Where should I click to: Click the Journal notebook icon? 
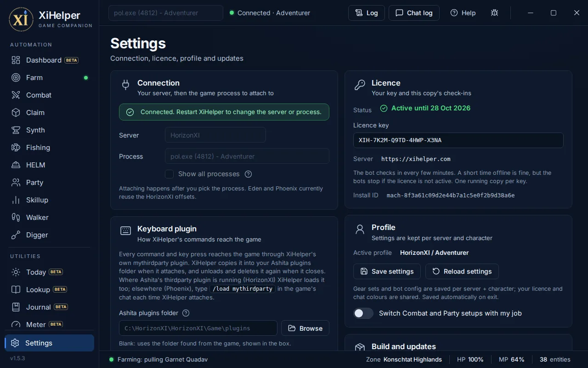click(x=16, y=307)
